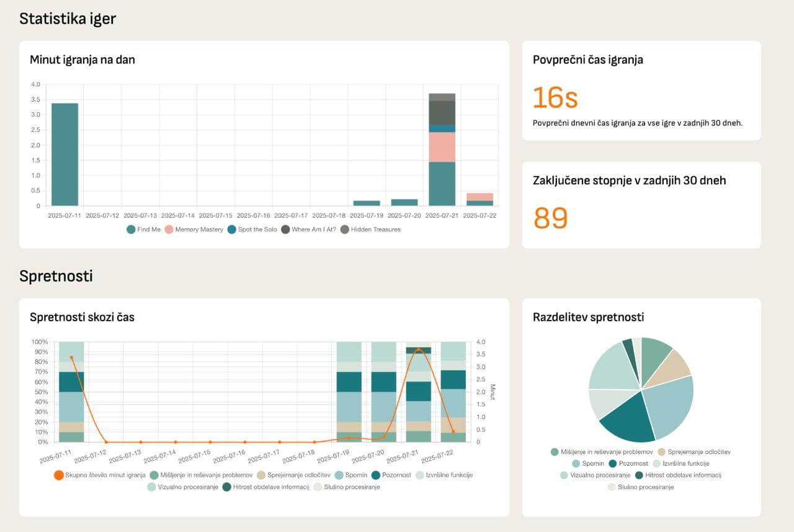Image resolution: width=794 pixels, height=532 pixels.
Task: Click the Spretnosti section heading
Action: pyautogui.click(x=56, y=275)
